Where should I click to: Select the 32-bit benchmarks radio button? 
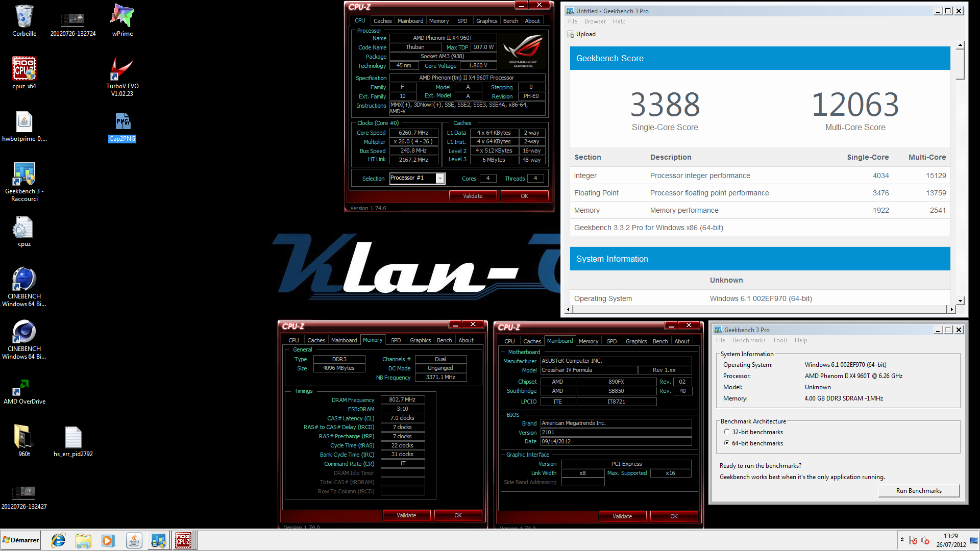(726, 432)
